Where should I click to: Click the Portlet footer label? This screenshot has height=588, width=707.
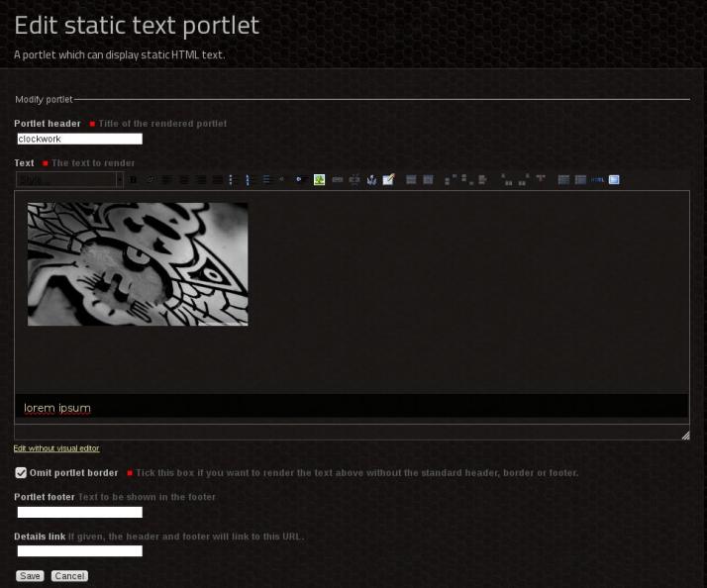[x=45, y=497]
